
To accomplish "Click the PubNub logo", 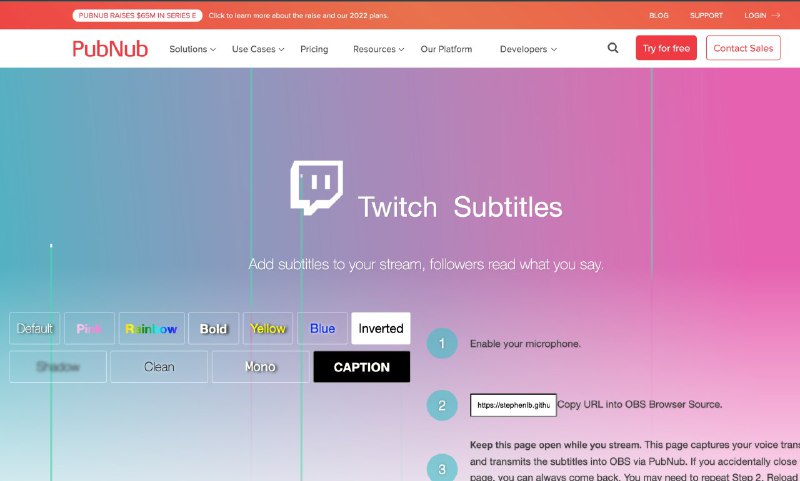I will click(x=110, y=48).
